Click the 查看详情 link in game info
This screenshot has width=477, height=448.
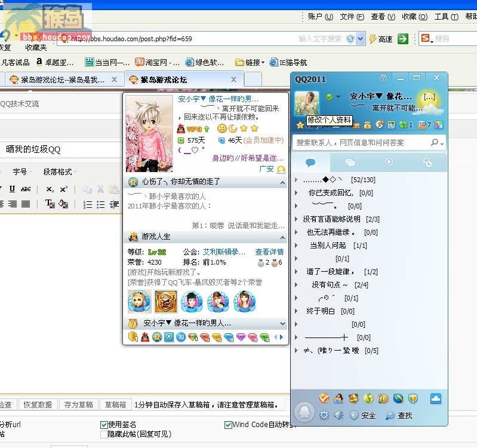[x=269, y=251]
